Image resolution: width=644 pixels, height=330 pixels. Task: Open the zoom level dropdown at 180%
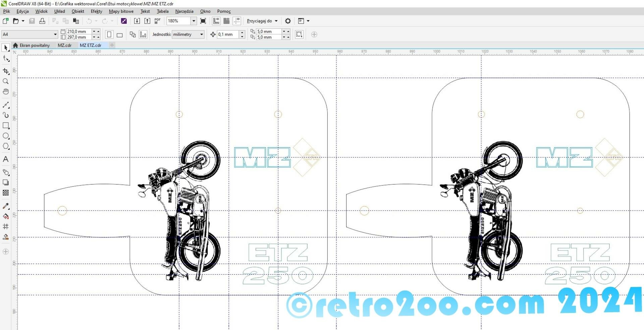coord(194,21)
